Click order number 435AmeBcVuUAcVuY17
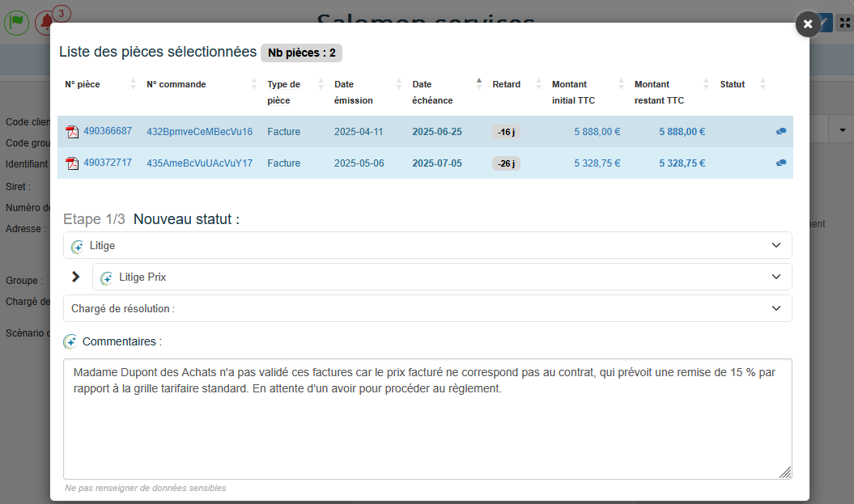The image size is (854, 504). point(199,163)
